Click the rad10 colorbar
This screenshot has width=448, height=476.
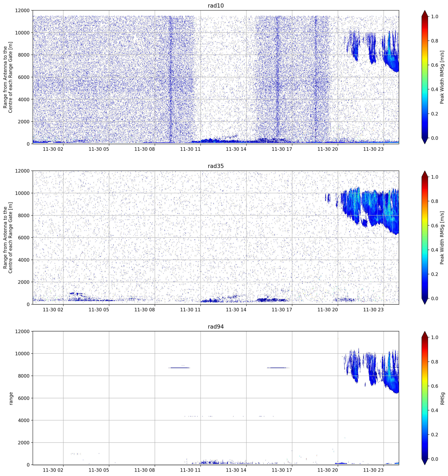click(x=425, y=77)
